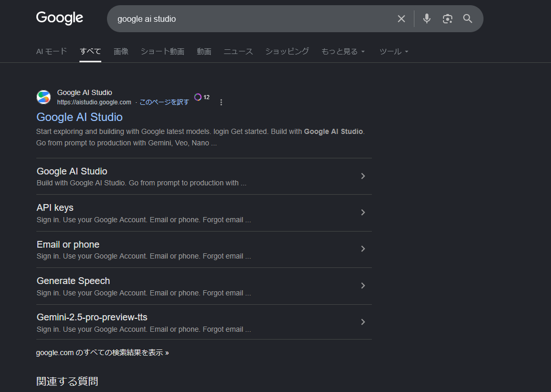The width and height of the screenshot is (551, 392).
Task: Click google.com のすべての検索結果を表示 link
Action: coord(102,353)
